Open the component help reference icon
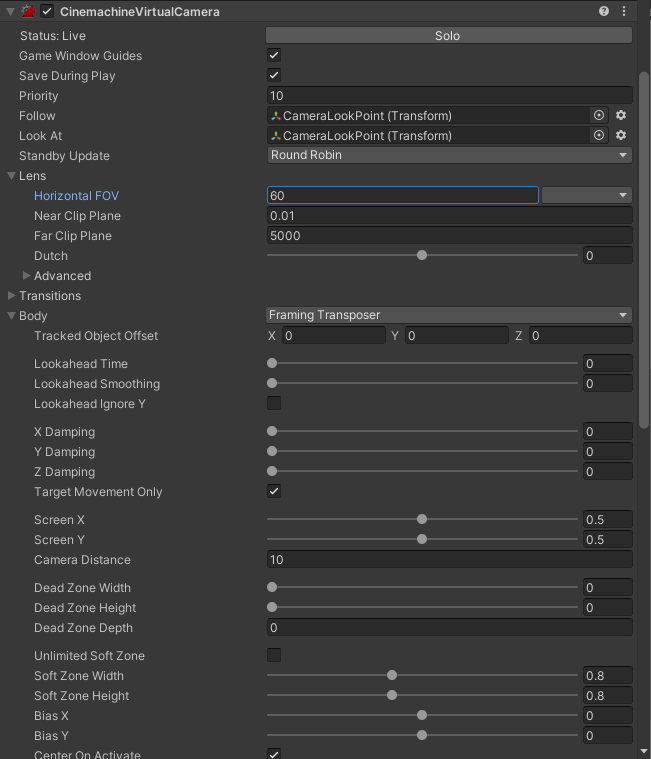This screenshot has width=651, height=759. [604, 11]
